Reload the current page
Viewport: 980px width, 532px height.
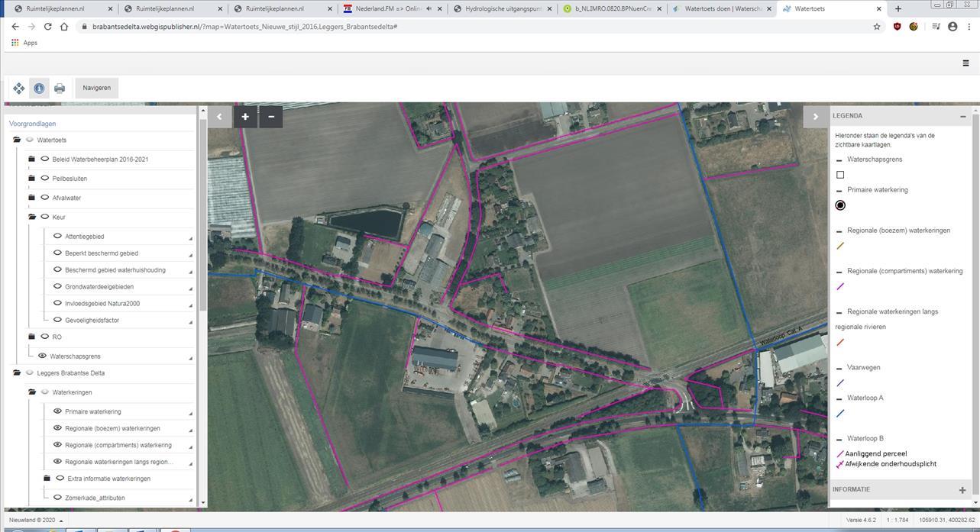pos(47,27)
